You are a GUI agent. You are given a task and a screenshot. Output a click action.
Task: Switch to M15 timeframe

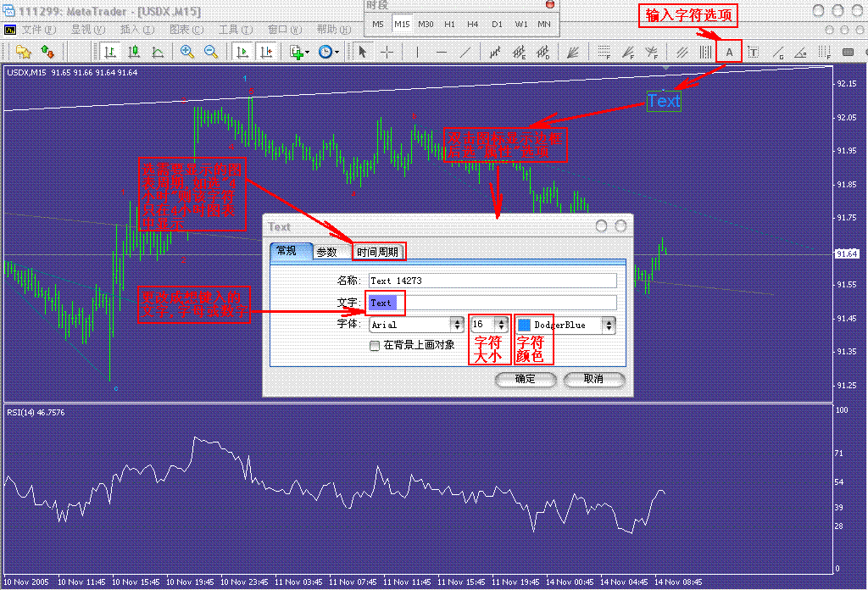pyautogui.click(x=402, y=24)
